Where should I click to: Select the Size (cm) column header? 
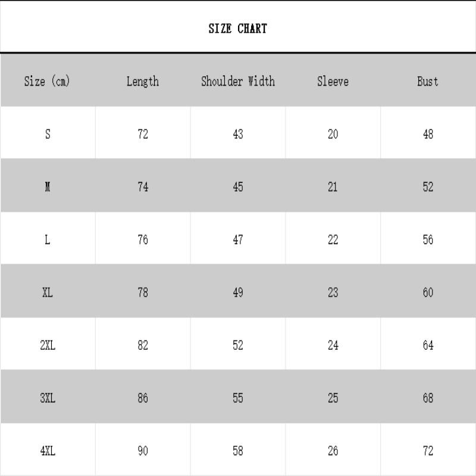[x=47, y=82]
